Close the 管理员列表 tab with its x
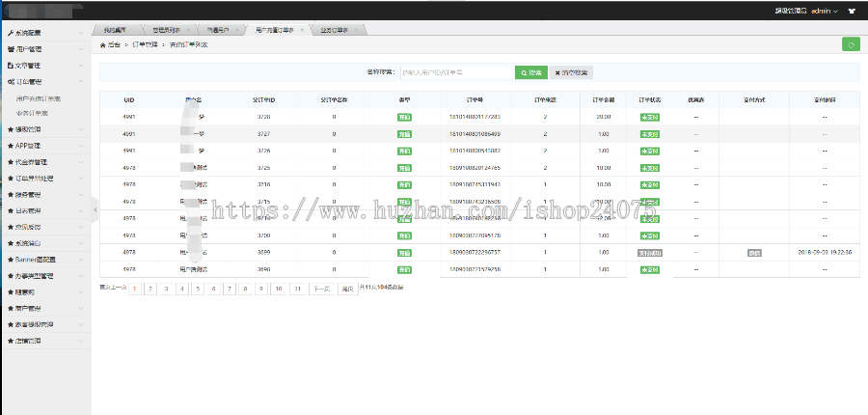Image resolution: width=868 pixels, height=415 pixels. (x=188, y=30)
